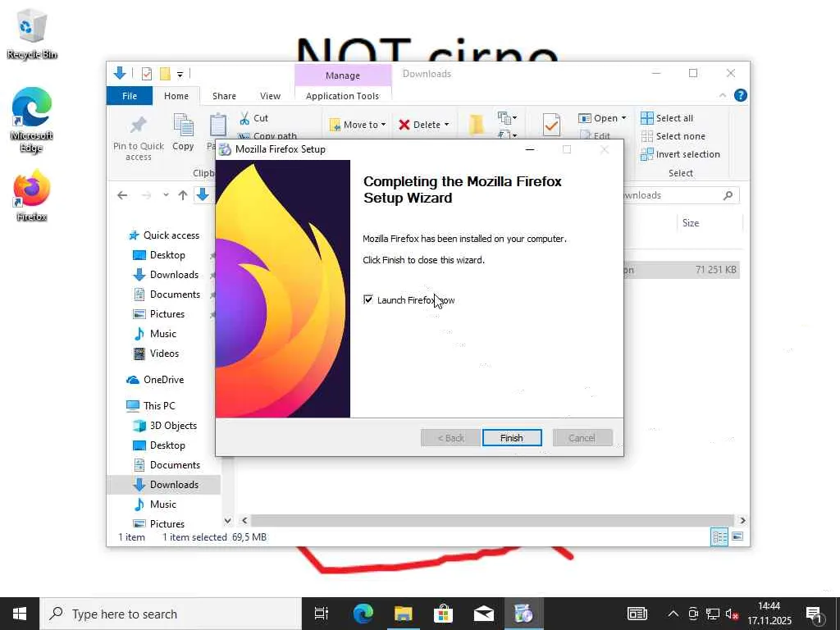Switch to the View ribbon tab
Viewport: 840px width, 630px height.
270,96
